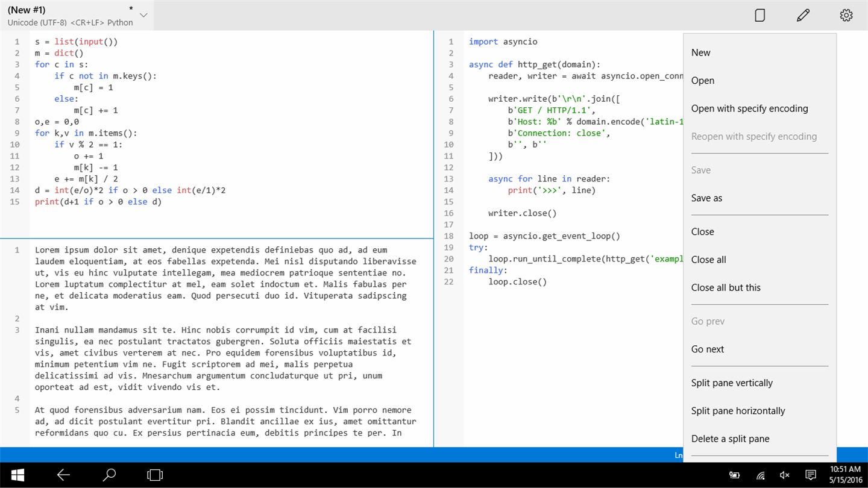Viewport: 868px width, 488px height.
Task: Click 'Lorem ipsum dolor sit amet' paragraph
Action: coord(225,278)
